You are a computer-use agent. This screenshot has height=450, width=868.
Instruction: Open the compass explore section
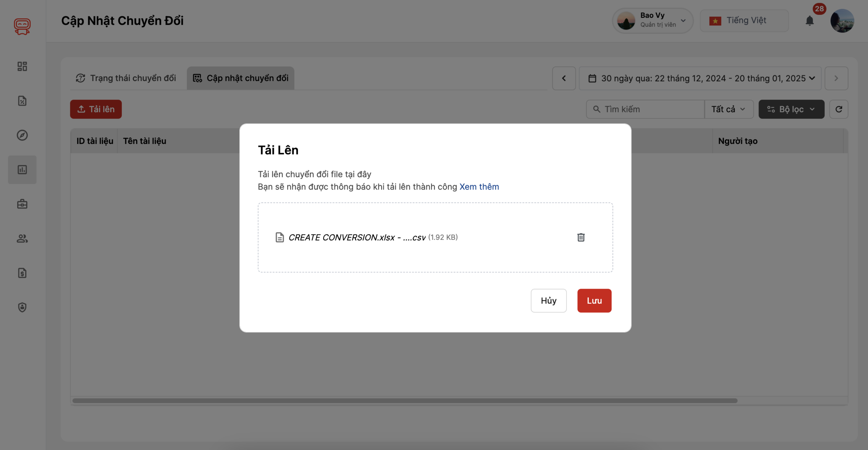click(22, 135)
